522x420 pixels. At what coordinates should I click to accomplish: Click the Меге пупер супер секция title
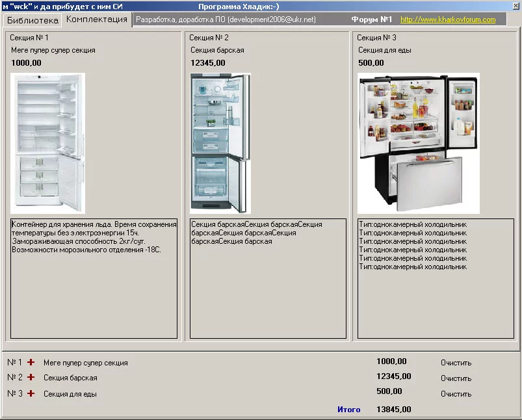pos(53,50)
